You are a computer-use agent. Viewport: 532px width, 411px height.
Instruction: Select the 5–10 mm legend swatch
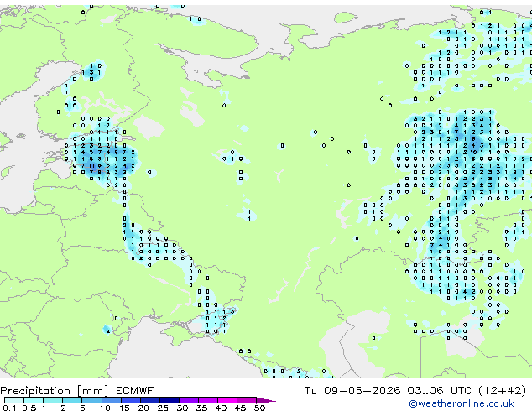click(x=91, y=400)
